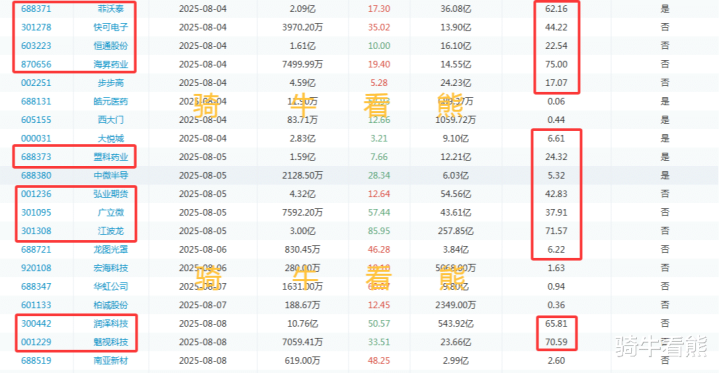Select the green price 85.95
Viewport: 719px width, 373px height.
pyautogui.click(x=379, y=231)
